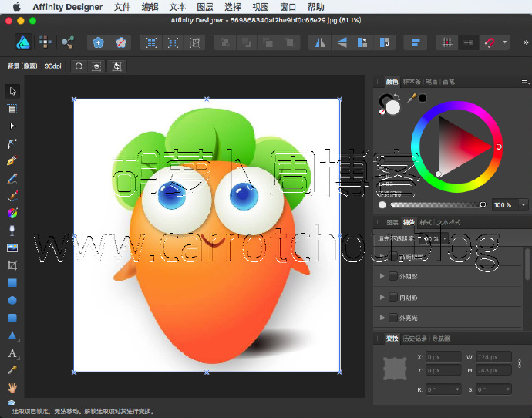Switch to the Export persona icon
This screenshot has width=532, height=418.
click(x=68, y=42)
